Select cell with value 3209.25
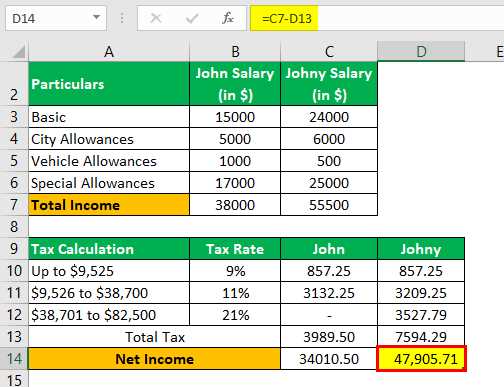 [421, 293]
